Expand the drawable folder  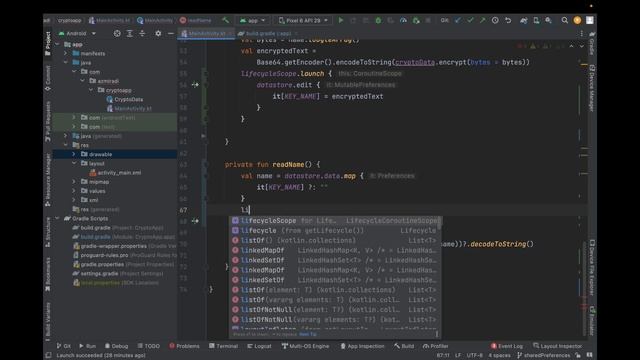pos(74,154)
